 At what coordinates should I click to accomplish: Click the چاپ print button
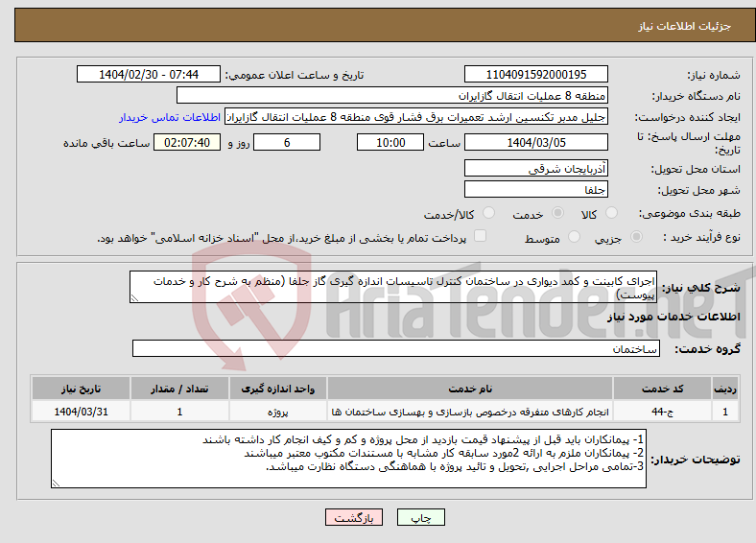click(421, 517)
